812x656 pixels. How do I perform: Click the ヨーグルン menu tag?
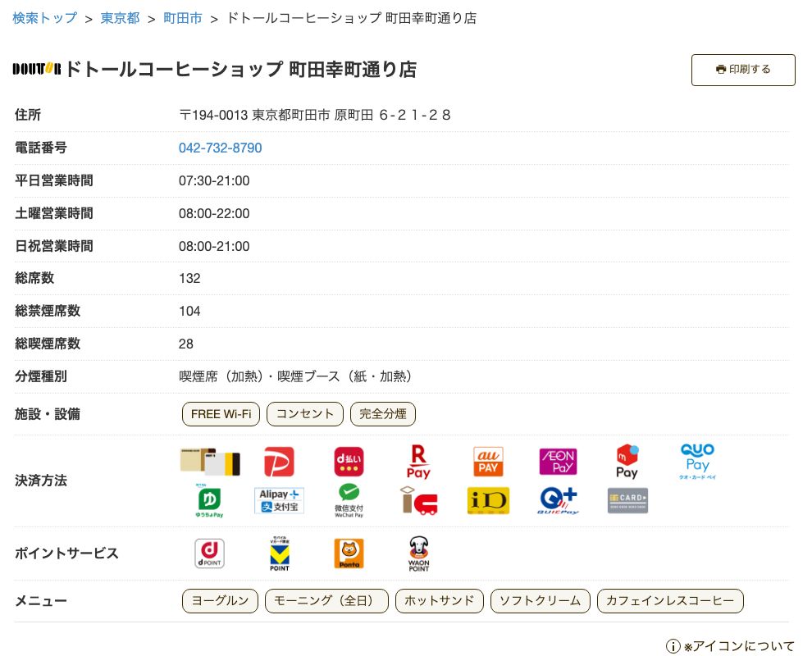click(x=220, y=601)
